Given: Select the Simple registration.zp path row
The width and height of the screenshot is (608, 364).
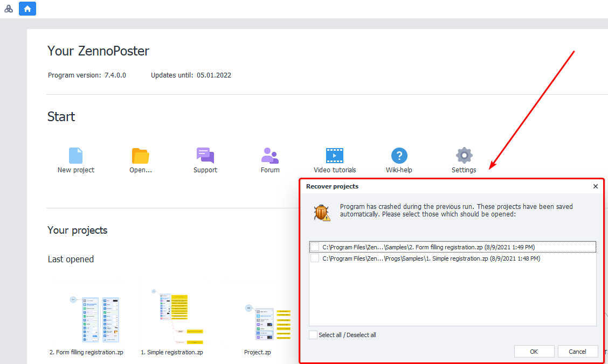Looking at the screenshot, I should tap(431, 258).
